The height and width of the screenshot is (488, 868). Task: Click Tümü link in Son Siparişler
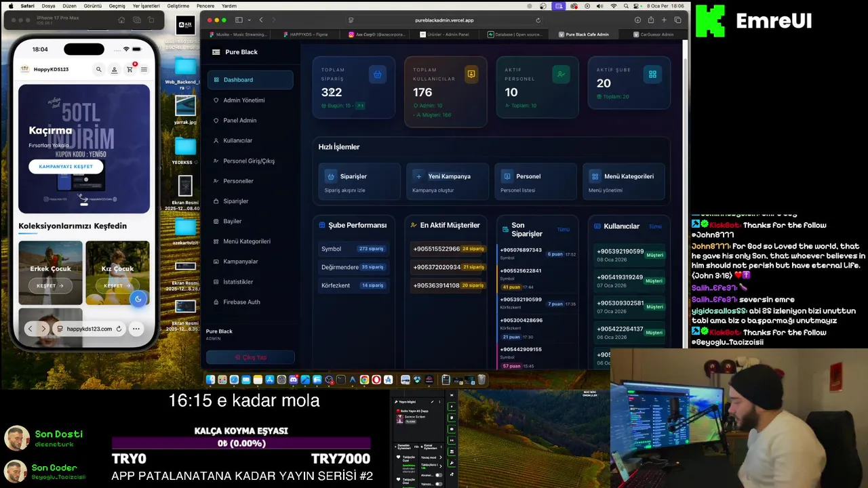pos(563,229)
